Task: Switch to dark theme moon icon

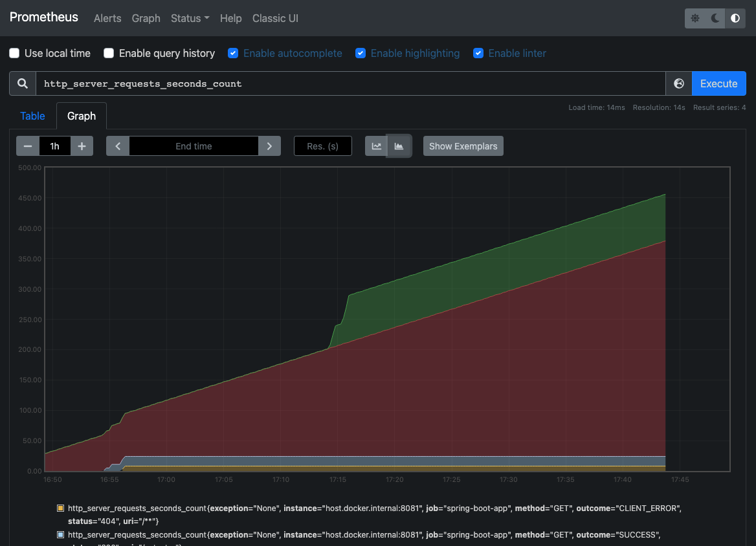Action: (x=715, y=18)
